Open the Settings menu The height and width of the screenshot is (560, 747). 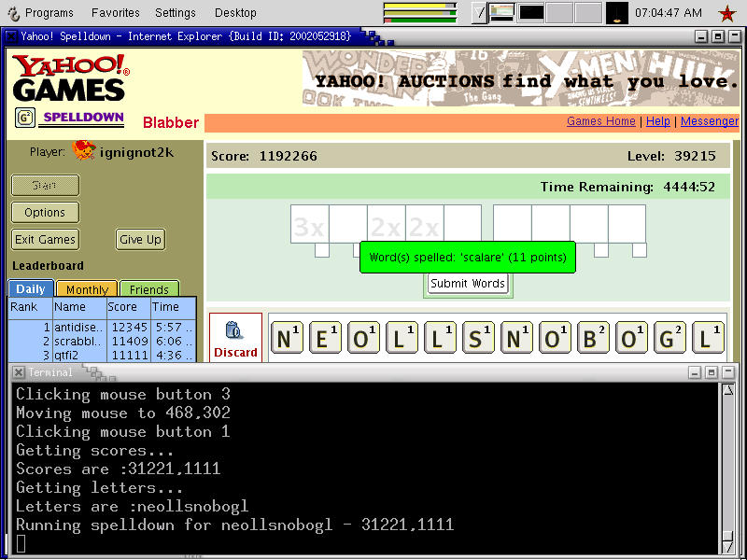tap(176, 13)
